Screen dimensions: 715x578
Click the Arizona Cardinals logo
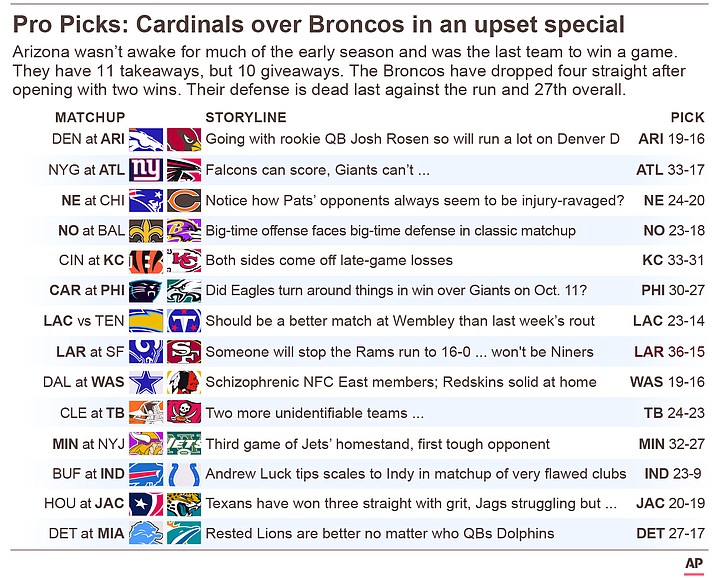pos(184,139)
